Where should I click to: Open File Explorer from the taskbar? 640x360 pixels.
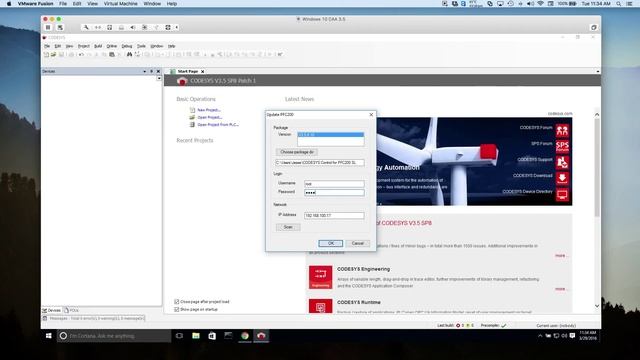coord(196,336)
